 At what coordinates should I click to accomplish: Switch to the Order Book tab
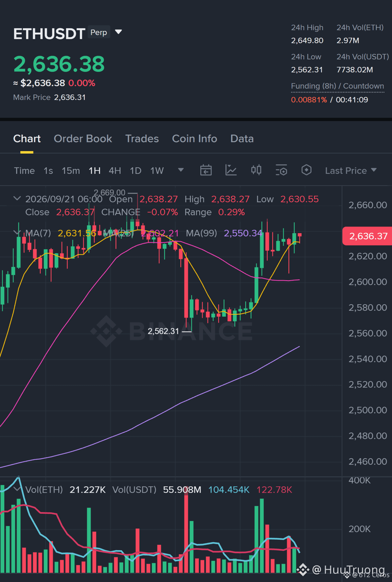pyautogui.click(x=83, y=138)
